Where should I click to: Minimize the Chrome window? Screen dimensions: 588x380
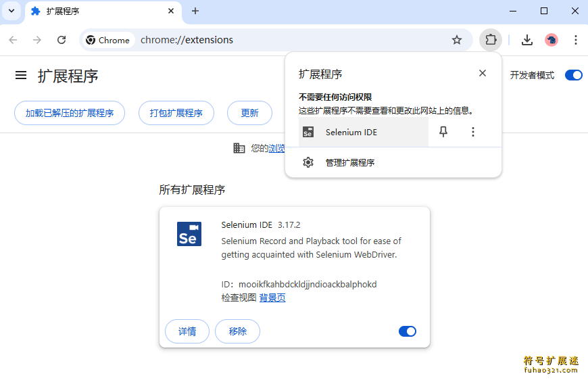pyautogui.click(x=513, y=11)
